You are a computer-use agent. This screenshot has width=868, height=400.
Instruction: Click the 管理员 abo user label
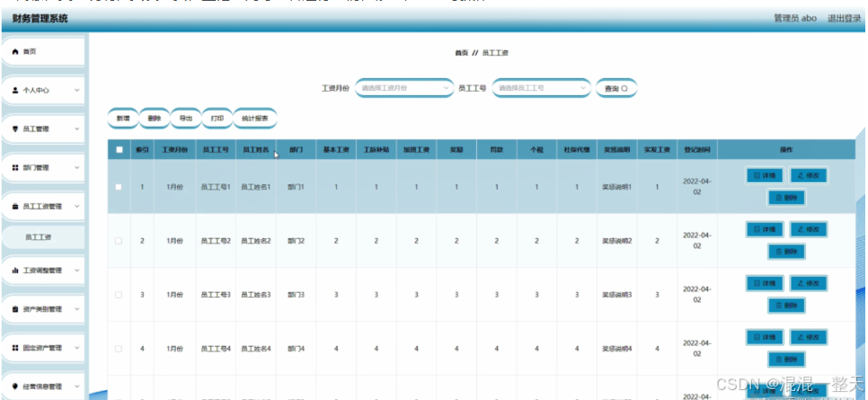coord(795,18)
